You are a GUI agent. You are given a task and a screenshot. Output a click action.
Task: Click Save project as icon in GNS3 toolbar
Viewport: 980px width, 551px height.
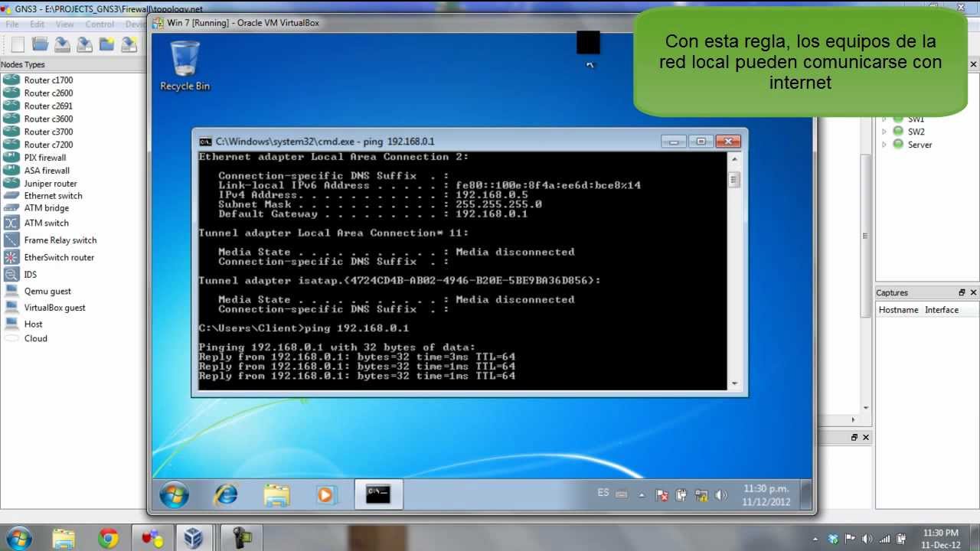[x=84, y=44]
